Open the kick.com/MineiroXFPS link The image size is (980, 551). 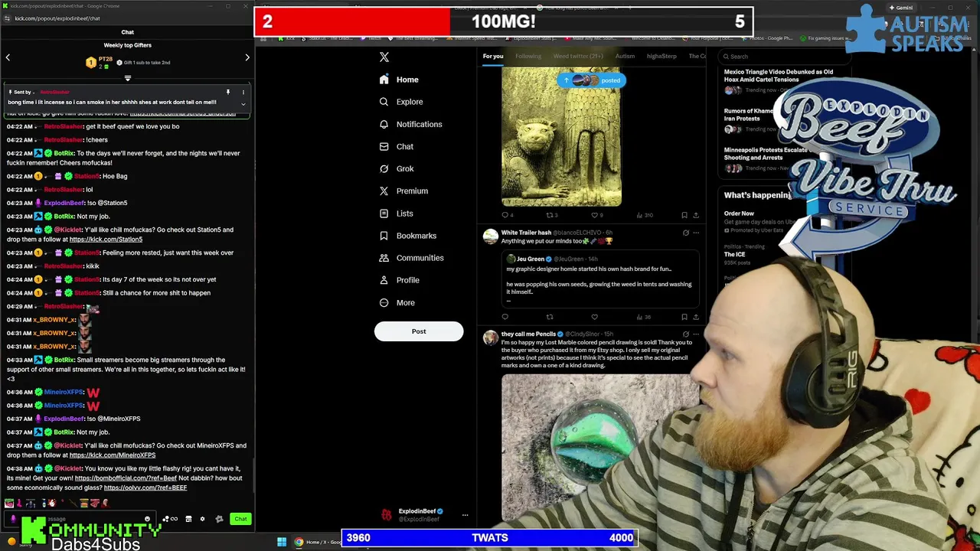[113, 455]
